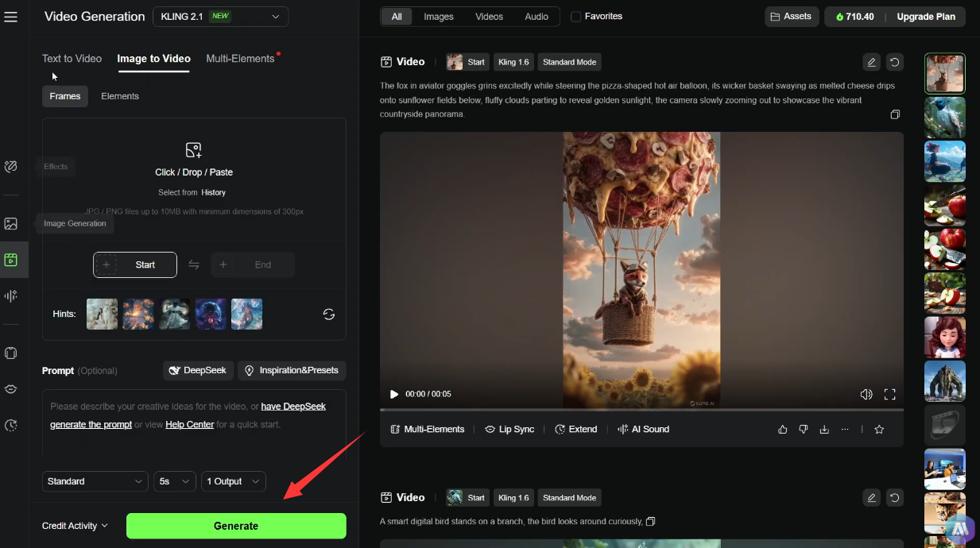Open the Image Generation sidebar icon

pyautogui.click(x=11, y=224)
